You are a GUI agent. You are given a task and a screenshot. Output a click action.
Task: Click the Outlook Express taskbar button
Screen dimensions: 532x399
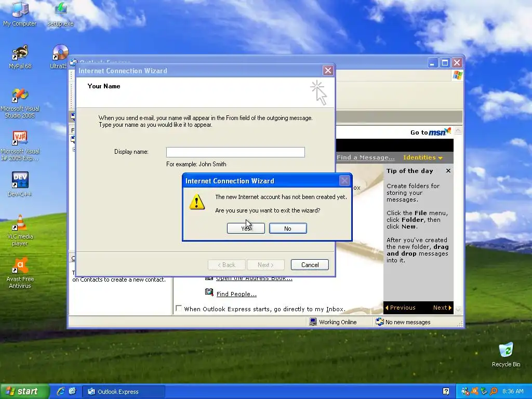point(124,392)
